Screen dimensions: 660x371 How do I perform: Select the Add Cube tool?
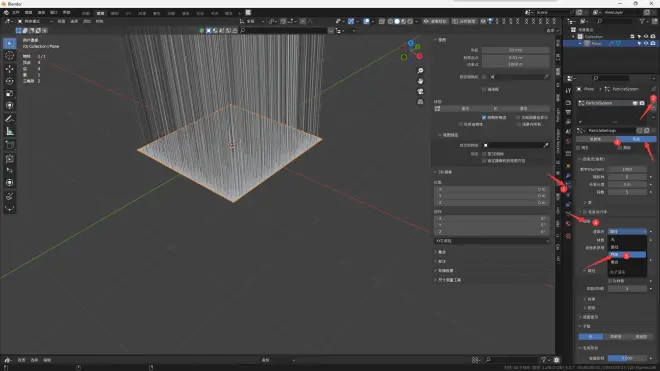pos(10,145)
